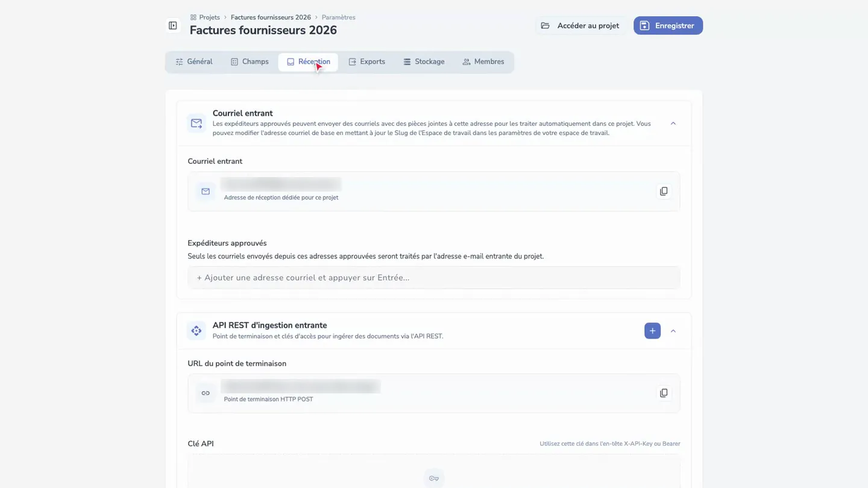Switch to the Champs tab
Viewport: 868px width, 488px height.
[250, 62]
